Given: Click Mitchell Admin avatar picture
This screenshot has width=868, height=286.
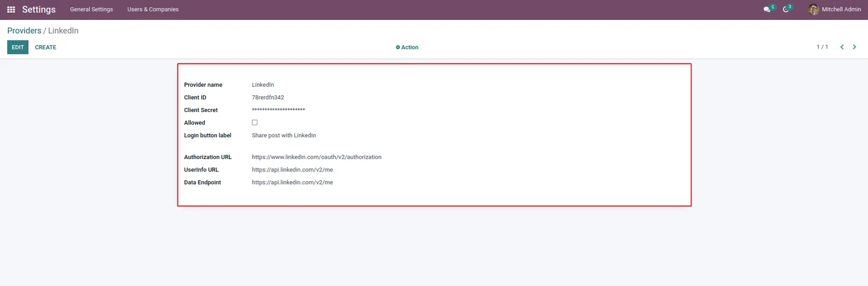Looking at the screenshot, I should [x=813, y=10].
